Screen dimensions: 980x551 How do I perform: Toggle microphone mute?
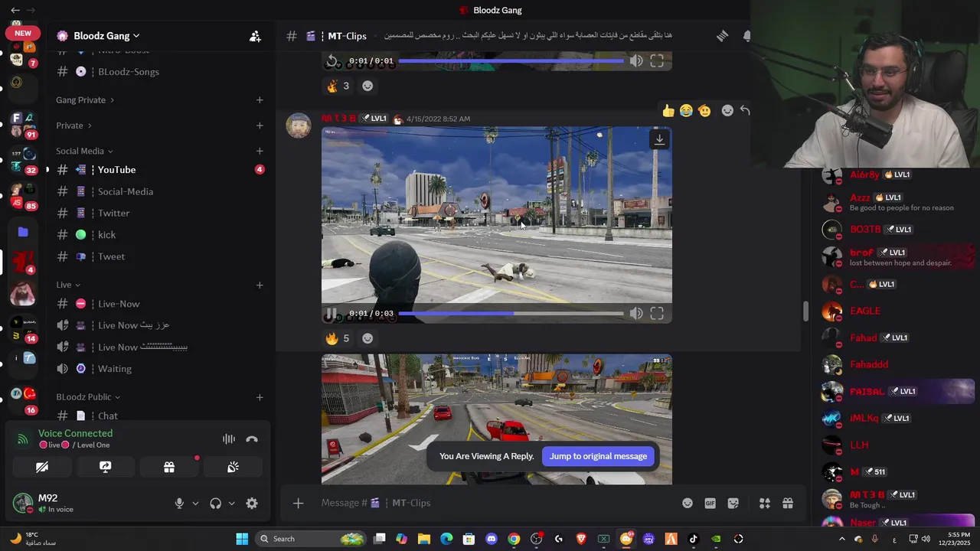click(x=179, y=503)
